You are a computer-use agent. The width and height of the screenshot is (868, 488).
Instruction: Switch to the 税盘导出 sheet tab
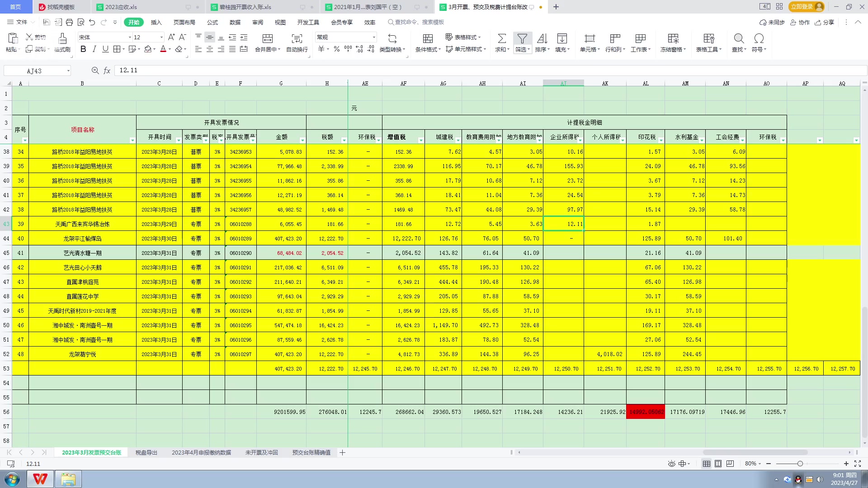click(x=146, y=452)
